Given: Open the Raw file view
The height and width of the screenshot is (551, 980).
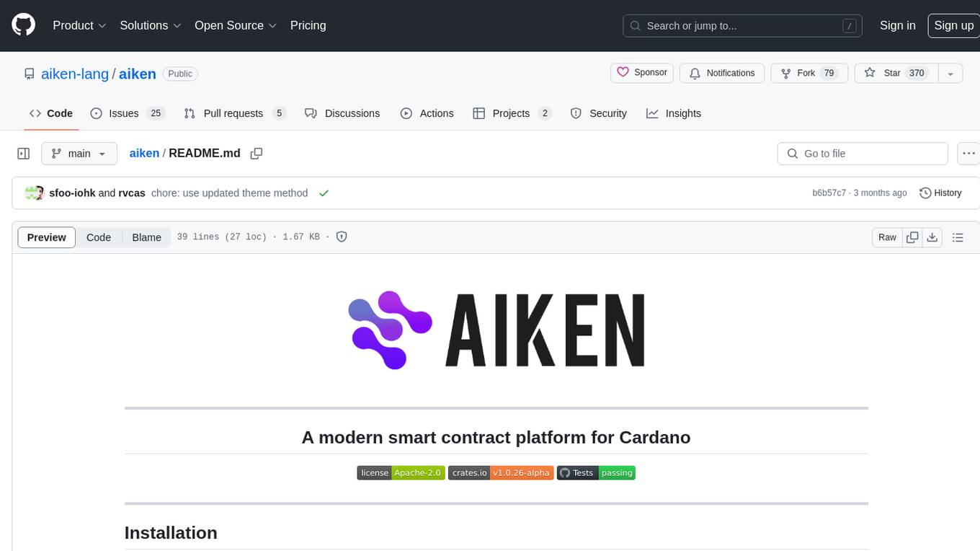Looking at the screenshot, I should pos(887,237).
